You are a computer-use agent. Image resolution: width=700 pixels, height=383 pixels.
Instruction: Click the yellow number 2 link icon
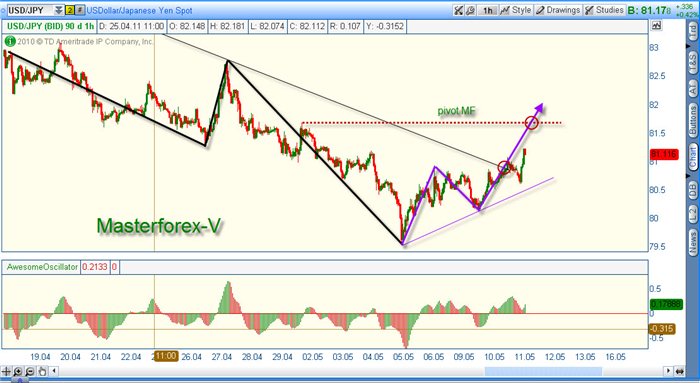click(x=70, y=10)
